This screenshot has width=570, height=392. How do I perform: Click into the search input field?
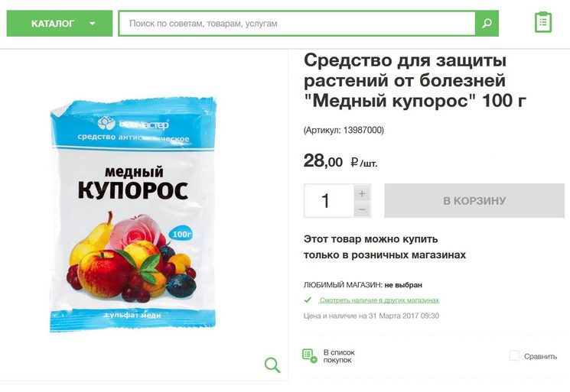[x=296, y=24]
